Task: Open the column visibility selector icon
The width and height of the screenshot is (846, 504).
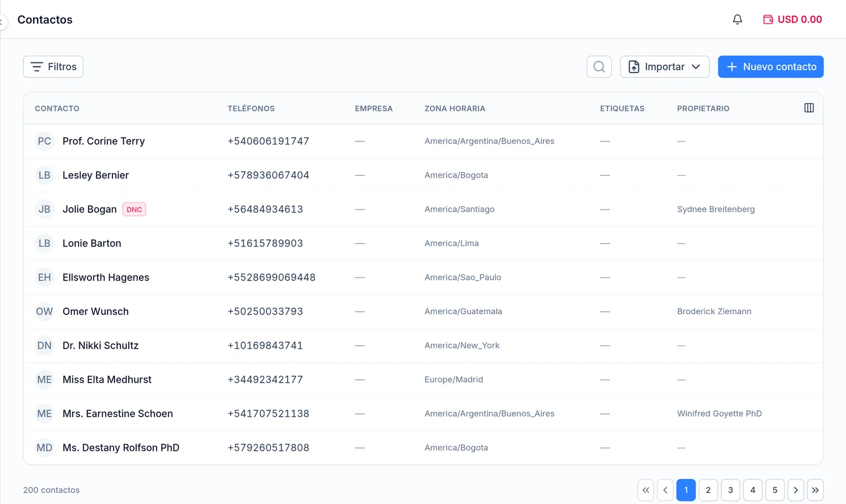Action: (x=809, y=108)
